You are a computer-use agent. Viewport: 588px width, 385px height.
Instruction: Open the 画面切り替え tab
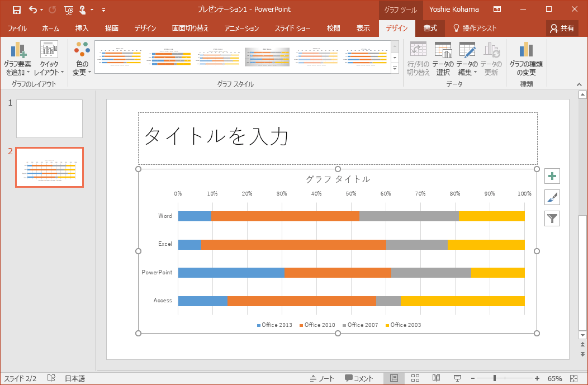(190, 28)
